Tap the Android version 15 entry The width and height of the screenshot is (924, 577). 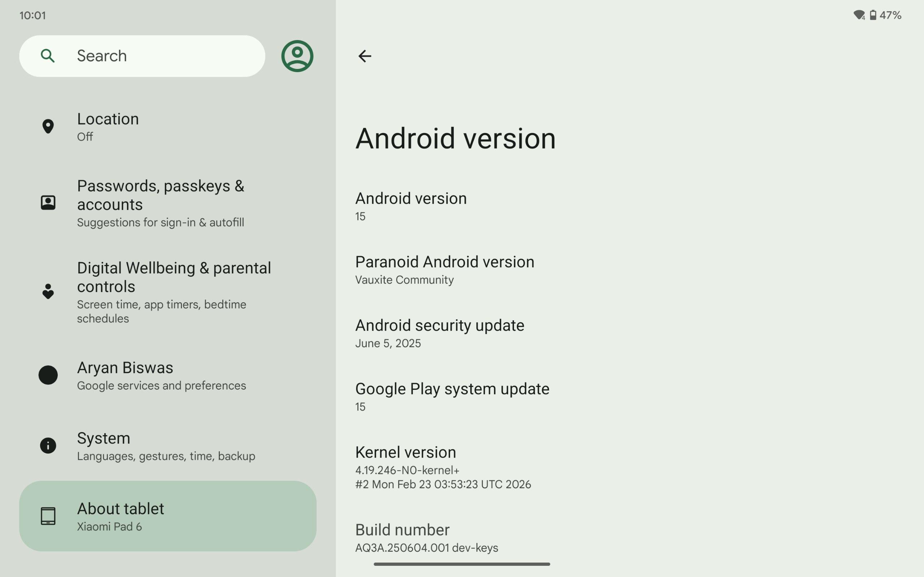tap(411, 206)
